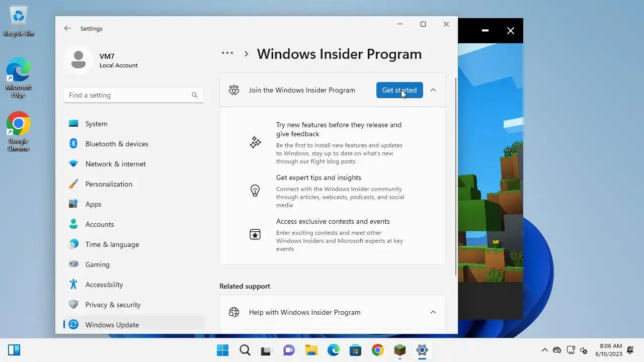Select Google Chrome desktop shortcut
This screenshot has height=362, width=644.
[x=19, y=131]
